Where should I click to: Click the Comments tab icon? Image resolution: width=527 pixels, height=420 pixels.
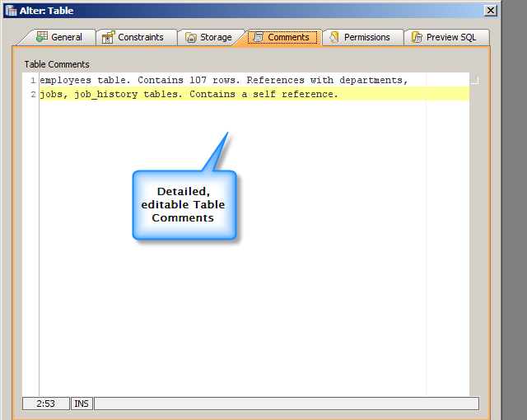click(x=258, y=36)
